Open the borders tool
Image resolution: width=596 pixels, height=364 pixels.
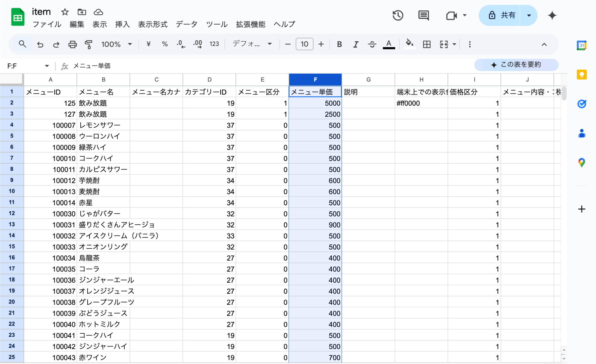pos(427,44)
